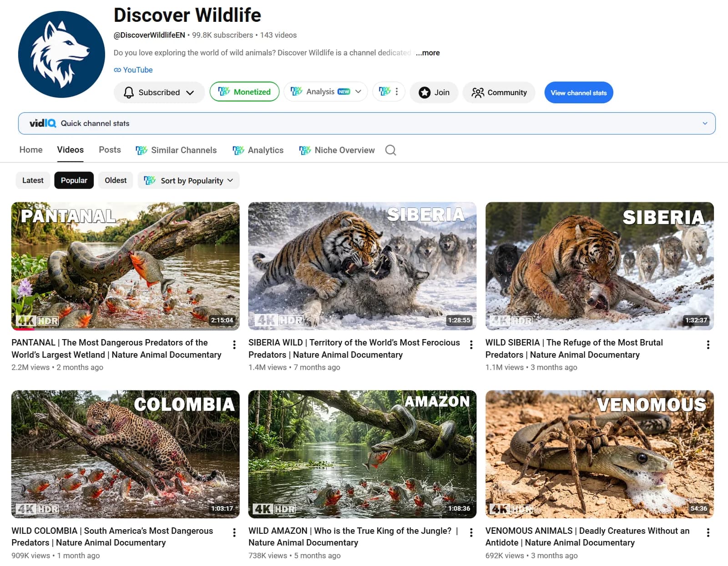The image size is (728, 566).
Task: Open menu for WILD AMAZON video
Action: coord(471,532)
